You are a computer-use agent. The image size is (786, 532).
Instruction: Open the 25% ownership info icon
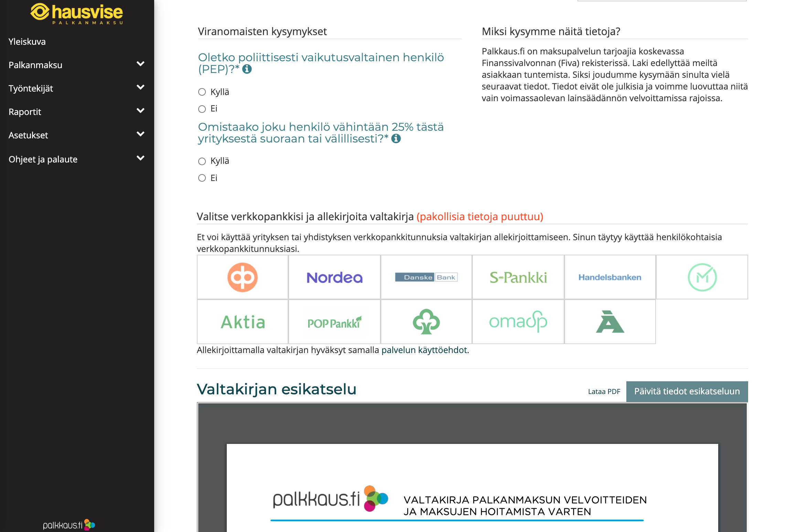click(x=396, y=139)
